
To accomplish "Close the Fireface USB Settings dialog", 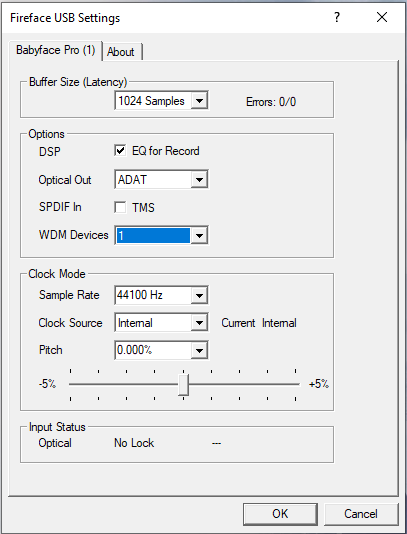I will pos(382,17).
